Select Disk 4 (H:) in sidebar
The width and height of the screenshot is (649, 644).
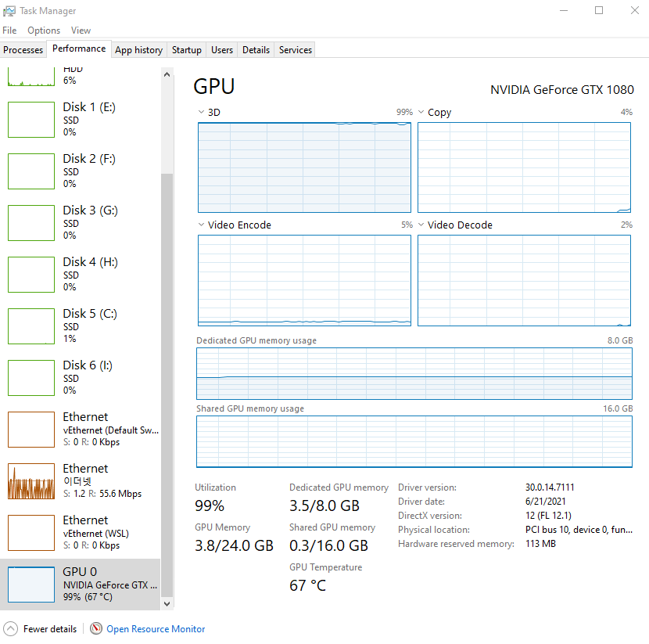[x=81, y=274]
